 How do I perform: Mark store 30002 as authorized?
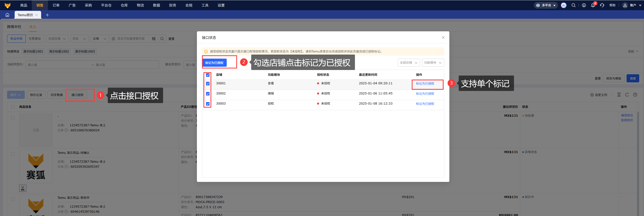click(425, 94)
